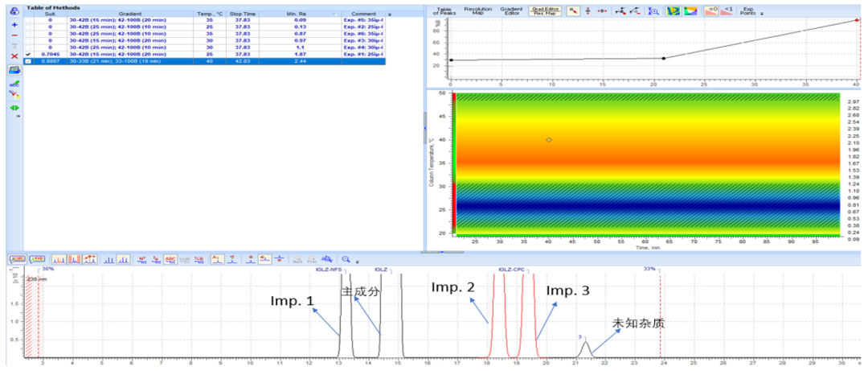Click the '%B' display icon in chromatogram toolbar
868x371 pixels.
(x=199, y=259)
